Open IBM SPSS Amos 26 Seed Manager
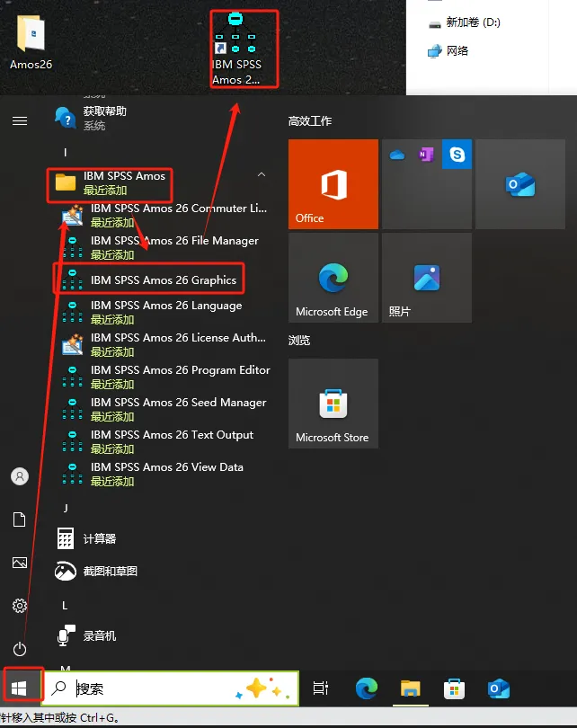 pyautogui.click(x=164, y=409)
